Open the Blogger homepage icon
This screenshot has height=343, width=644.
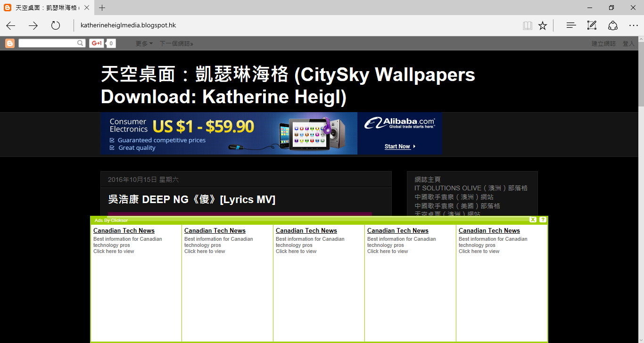[x=9, y=43]
